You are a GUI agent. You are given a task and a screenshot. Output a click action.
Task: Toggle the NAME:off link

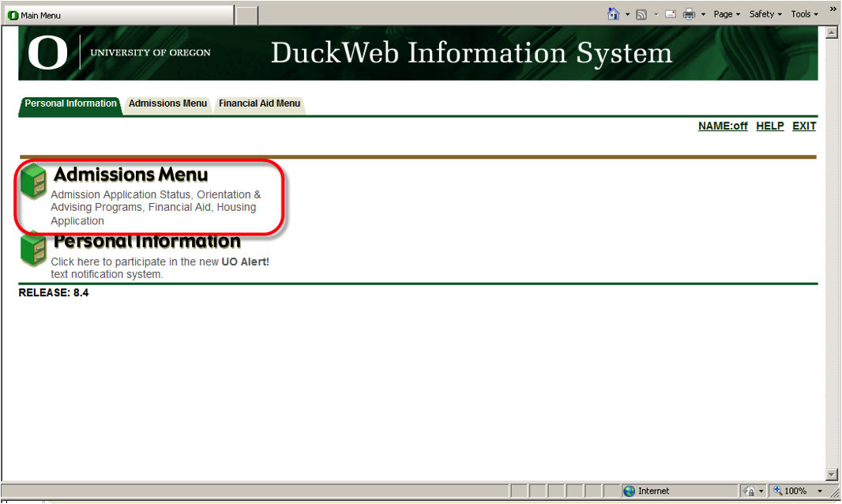click(x=723, y=126)
